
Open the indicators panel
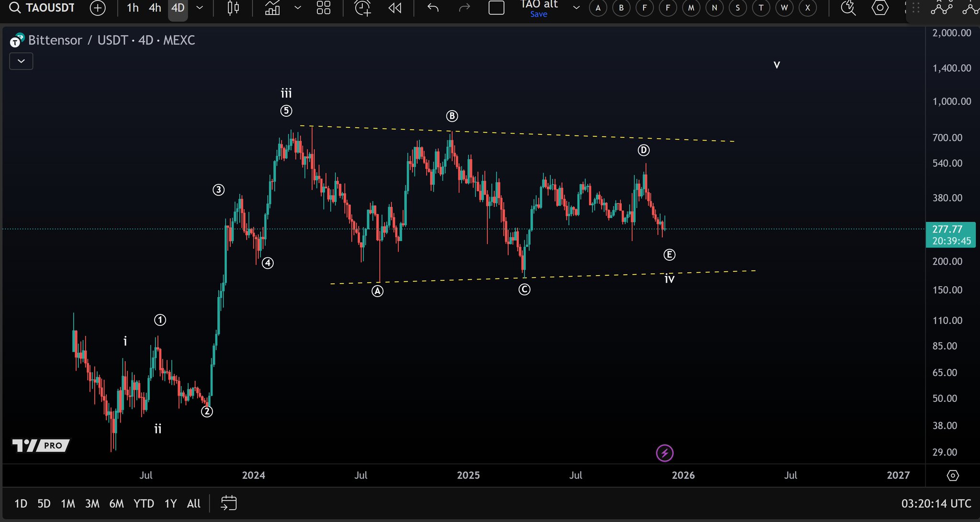(x=272, y=8)
